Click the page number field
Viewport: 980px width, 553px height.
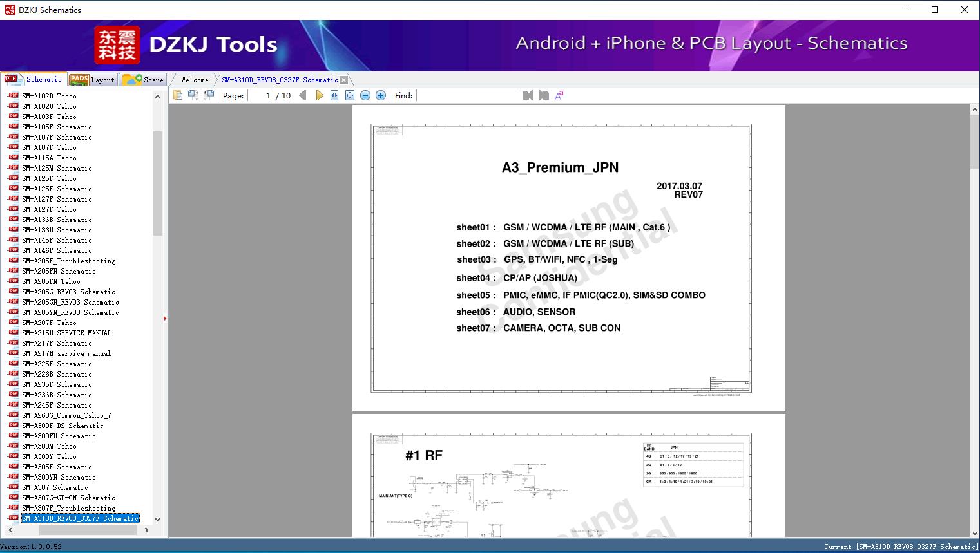[260, 95]
